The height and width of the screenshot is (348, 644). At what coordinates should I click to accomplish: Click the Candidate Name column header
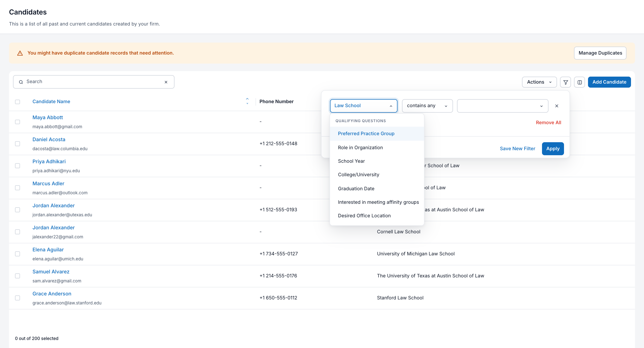tap(51, 102)
